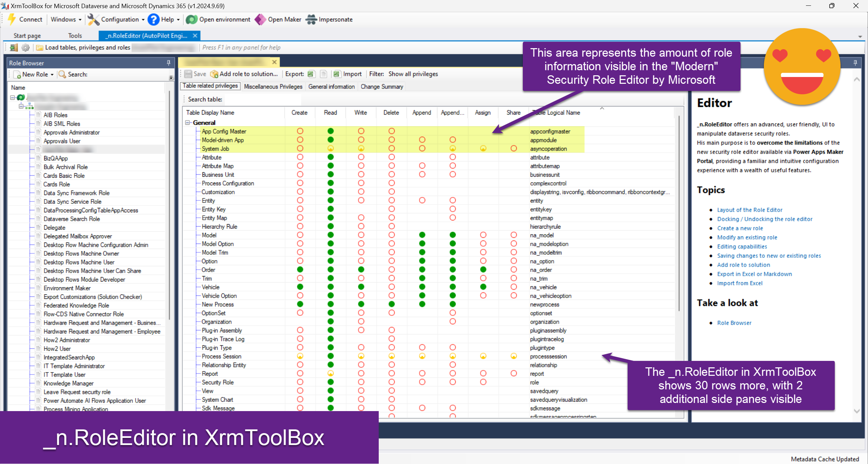Toggle Write privilege for Order

point(361,270)
